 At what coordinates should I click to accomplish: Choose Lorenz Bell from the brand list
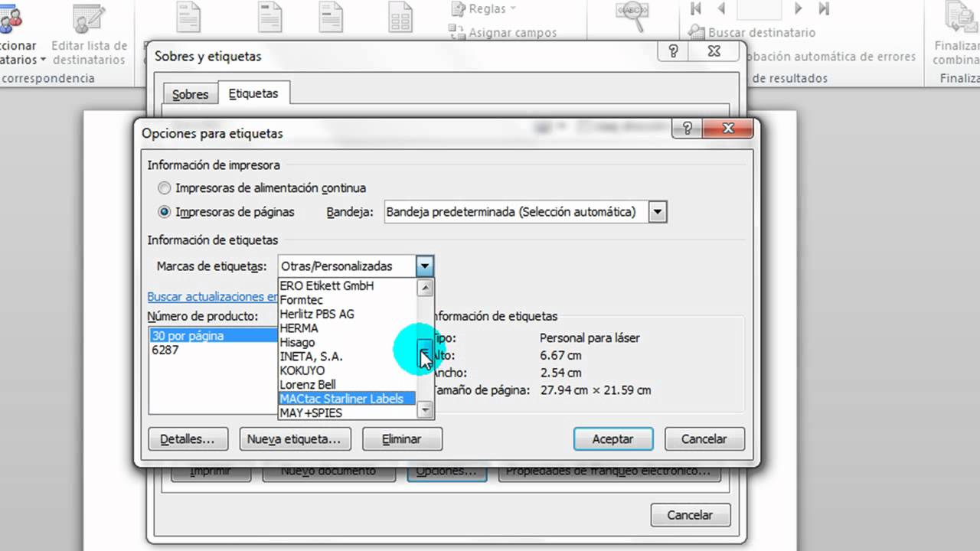[x=347, y=385]
